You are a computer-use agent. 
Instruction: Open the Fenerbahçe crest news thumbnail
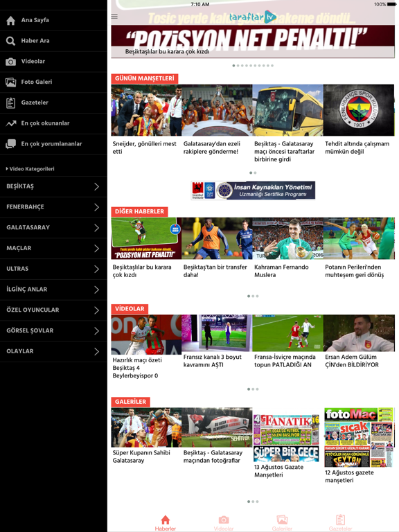[359, 110]
